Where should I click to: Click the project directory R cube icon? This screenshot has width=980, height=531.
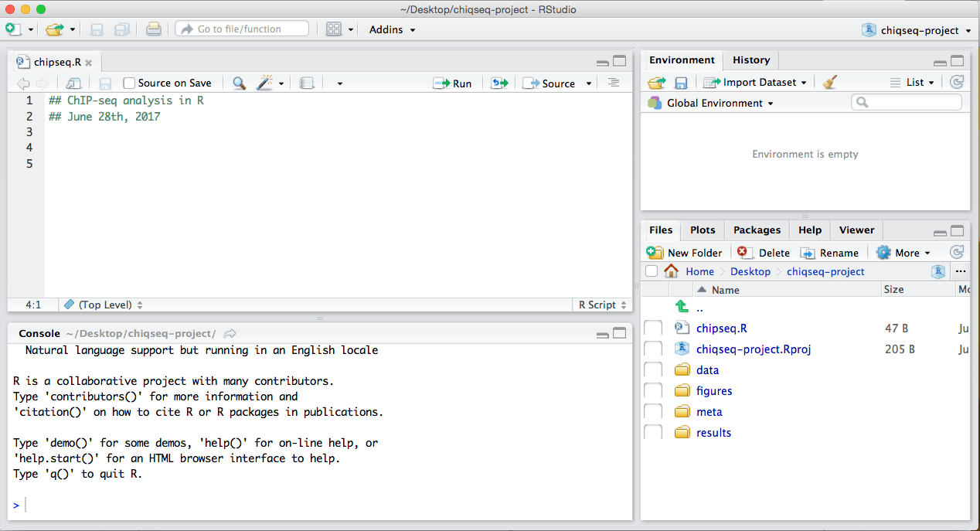(x=938, y=271)
